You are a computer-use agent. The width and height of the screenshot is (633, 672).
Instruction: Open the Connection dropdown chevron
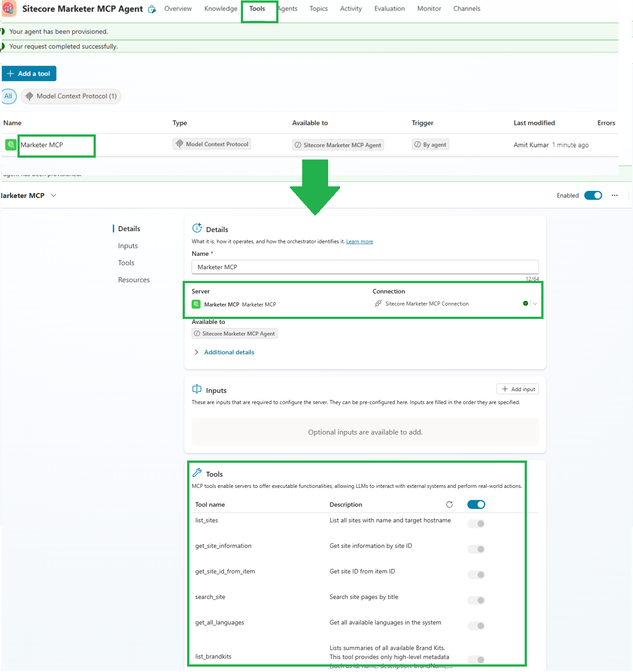pyautogui.click(x=535, y=304)
